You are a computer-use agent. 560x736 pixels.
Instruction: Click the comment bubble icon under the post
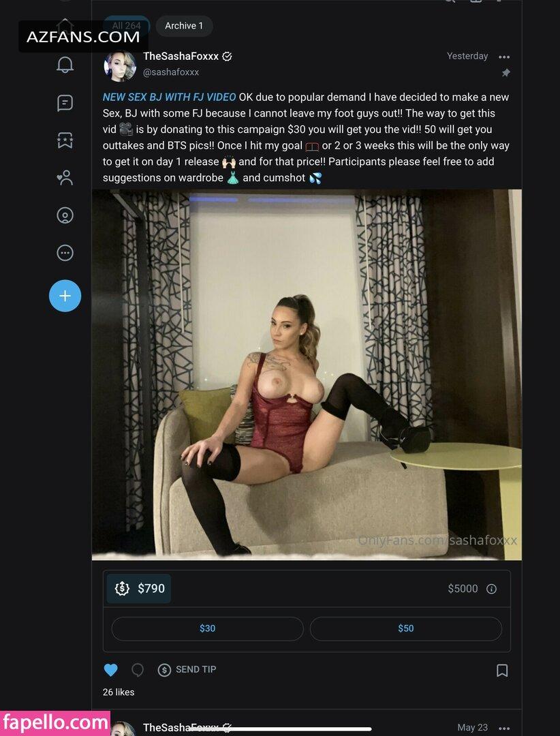click(137, 670)
